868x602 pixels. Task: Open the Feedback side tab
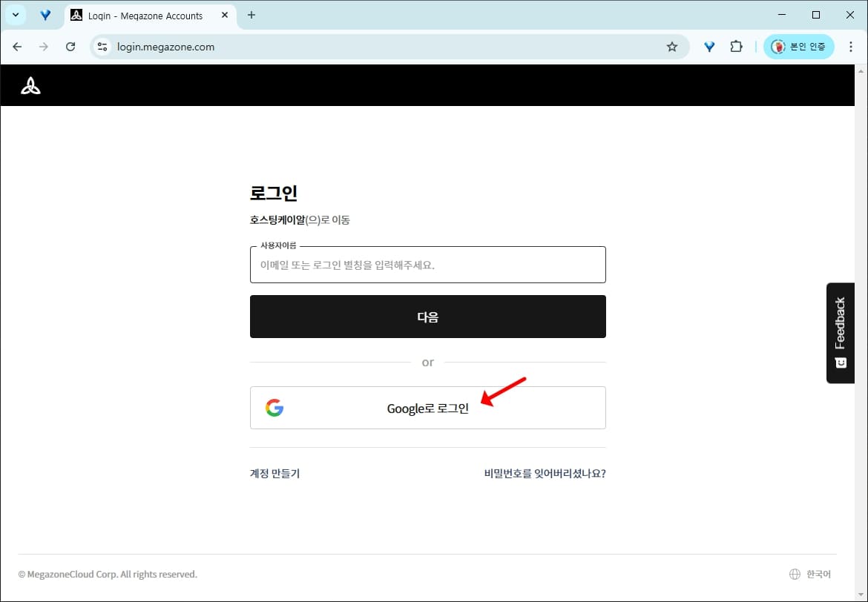coord(841,333)
